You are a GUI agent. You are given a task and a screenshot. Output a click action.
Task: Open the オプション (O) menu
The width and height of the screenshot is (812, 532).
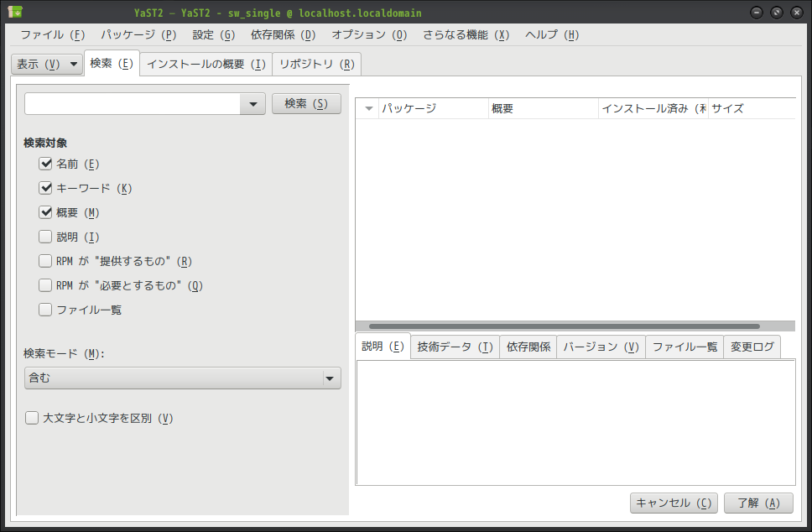(x=369, y=34)
